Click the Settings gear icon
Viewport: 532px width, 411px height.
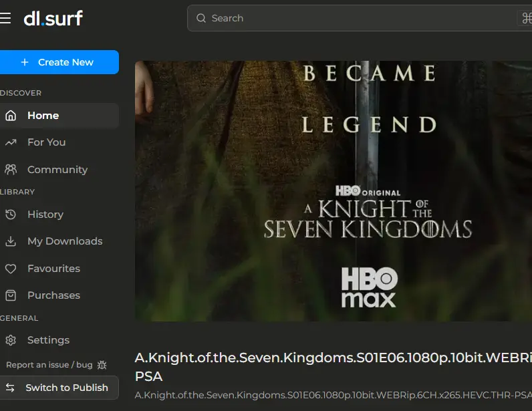11,340
